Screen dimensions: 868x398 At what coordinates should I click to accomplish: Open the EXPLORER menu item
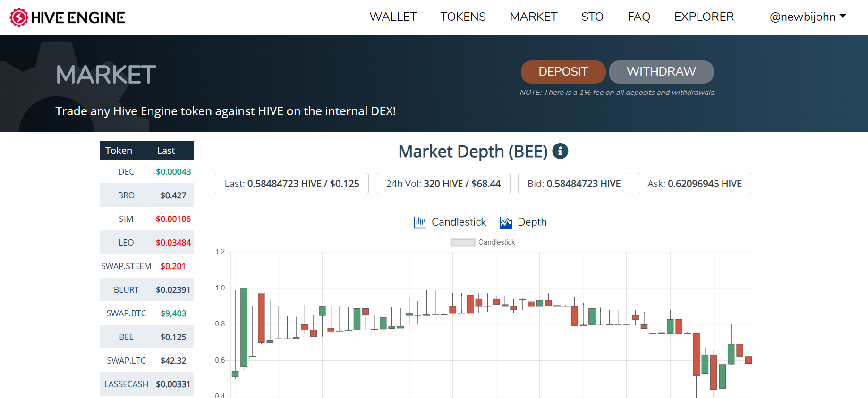click(x=704, y=17)
